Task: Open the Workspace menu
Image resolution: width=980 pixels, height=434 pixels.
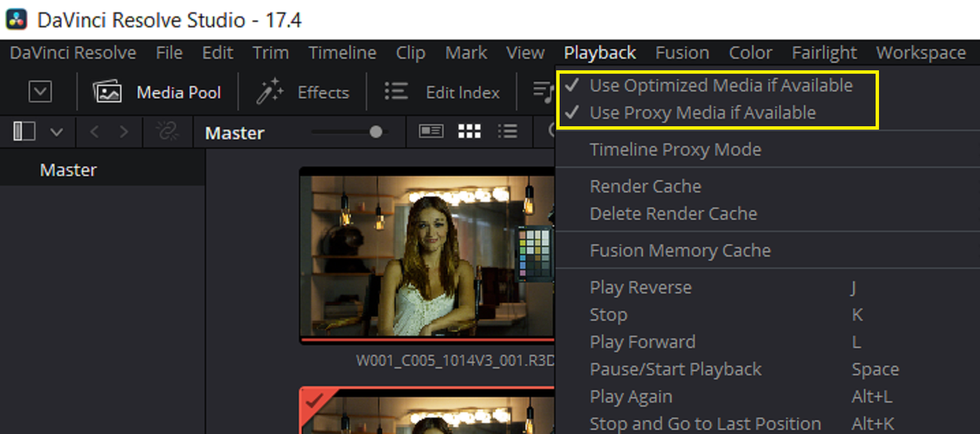Action: (x=921, y=53)
